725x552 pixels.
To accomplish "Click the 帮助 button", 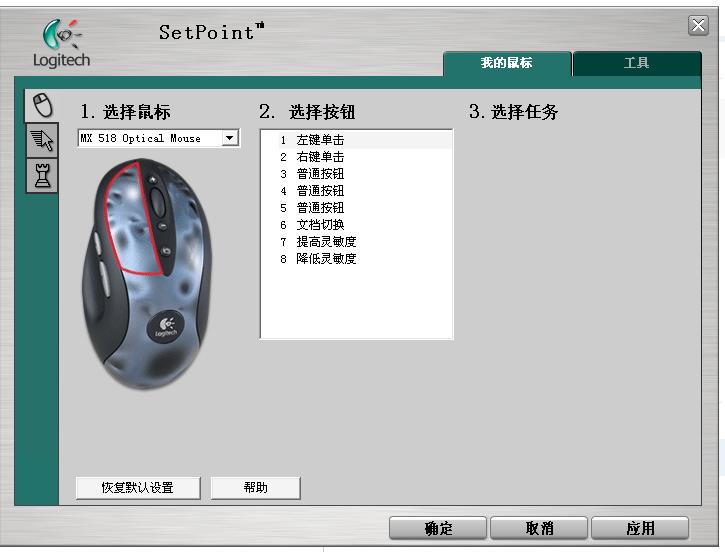I will [x=255, y=488].
